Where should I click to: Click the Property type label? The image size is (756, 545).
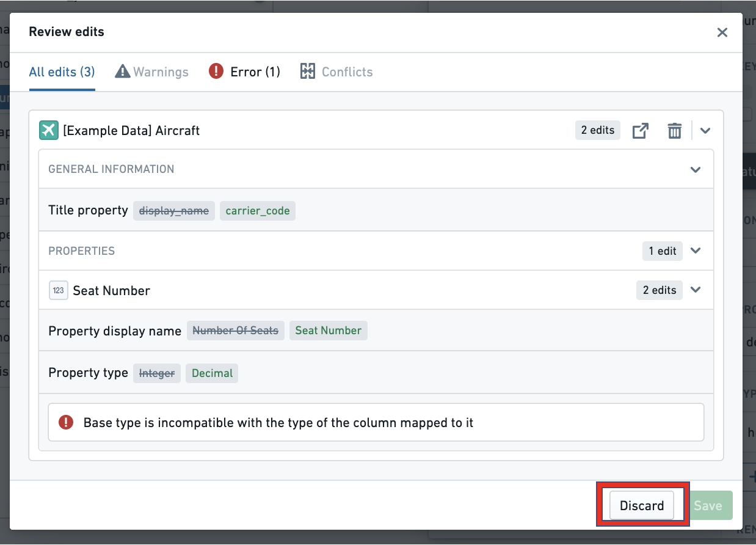[x=88, y=373]
